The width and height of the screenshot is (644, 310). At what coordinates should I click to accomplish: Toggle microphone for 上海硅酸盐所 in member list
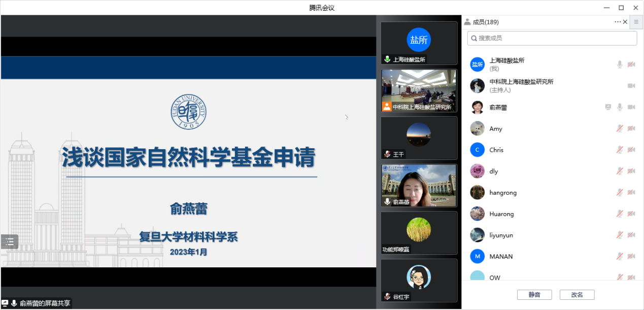tap(620, 64)
